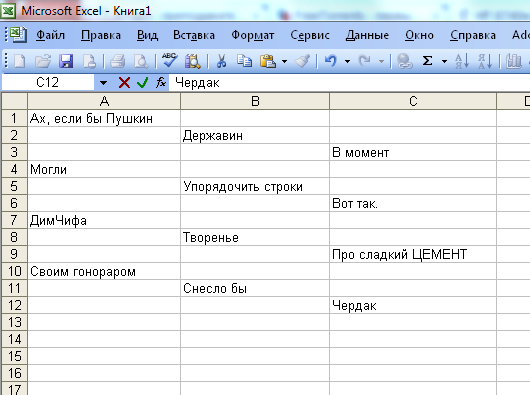
Task: Click the New workbook icon
Action: (19, 61)
